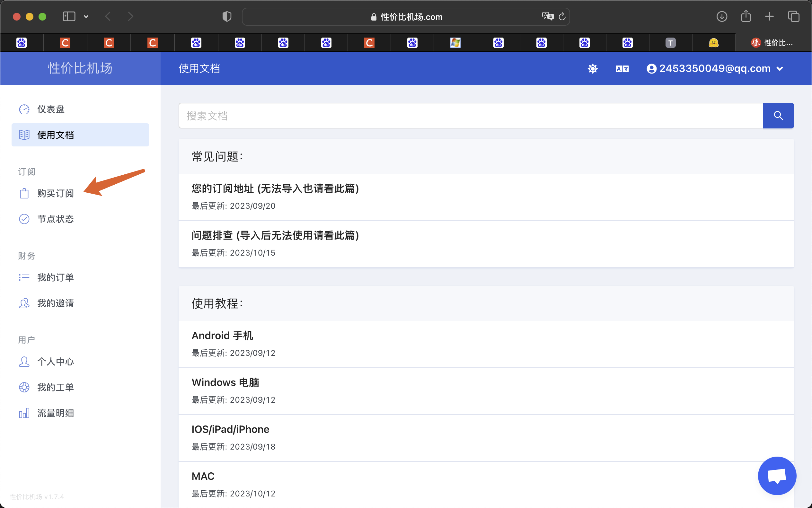The image size is (812, 508).
Task: Open the Android 手机 tutorial
Action: pyautogui.click(x=486, y=344)
